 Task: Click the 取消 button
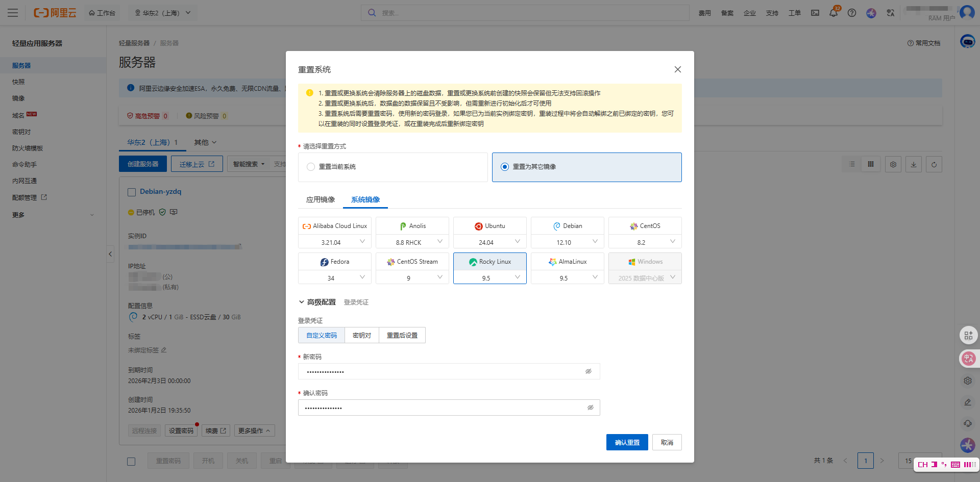(667, 442)
